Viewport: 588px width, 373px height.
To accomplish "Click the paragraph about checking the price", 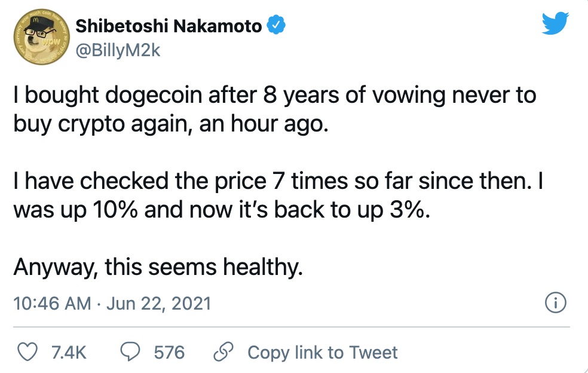I will (278, 195).
